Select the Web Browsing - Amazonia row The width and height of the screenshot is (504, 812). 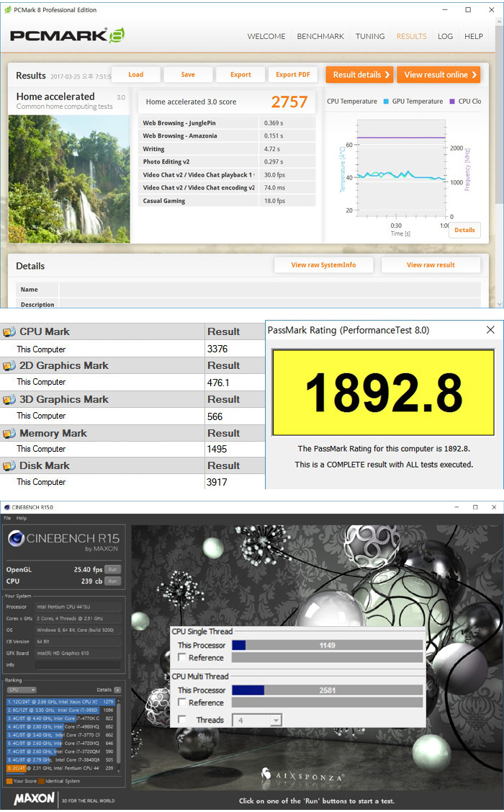coord(227,135)
